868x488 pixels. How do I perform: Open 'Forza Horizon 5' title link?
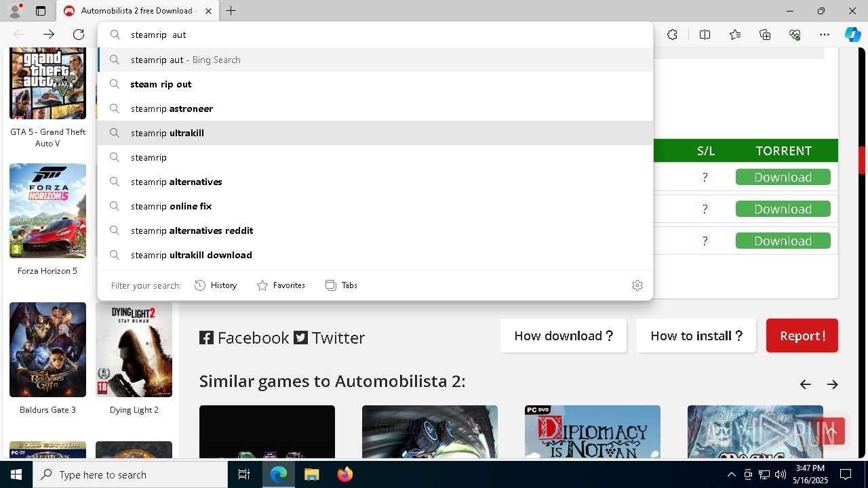point(47,270)
